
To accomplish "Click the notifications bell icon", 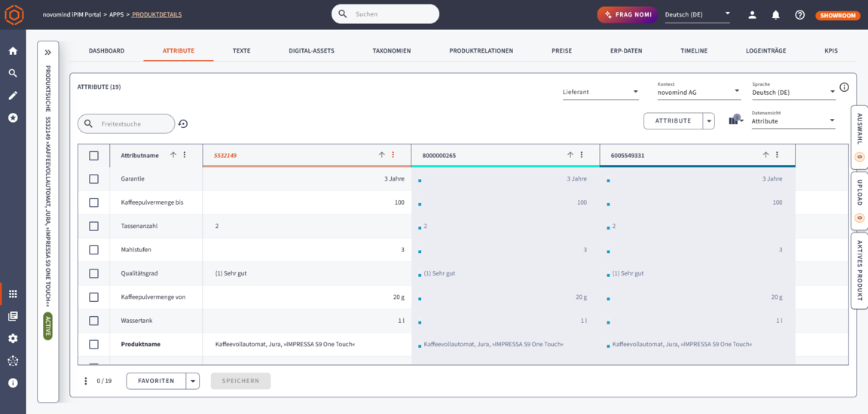I will tap(775, 15).
